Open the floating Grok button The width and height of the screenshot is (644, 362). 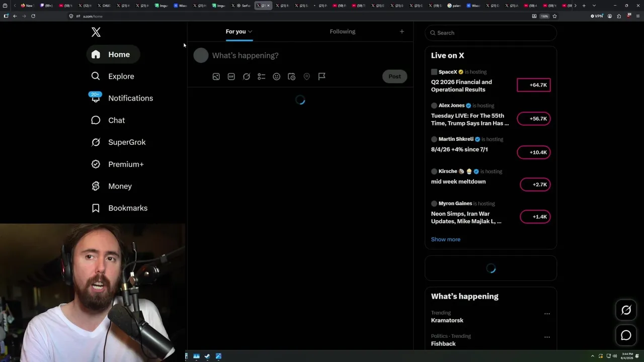[626, 310]
